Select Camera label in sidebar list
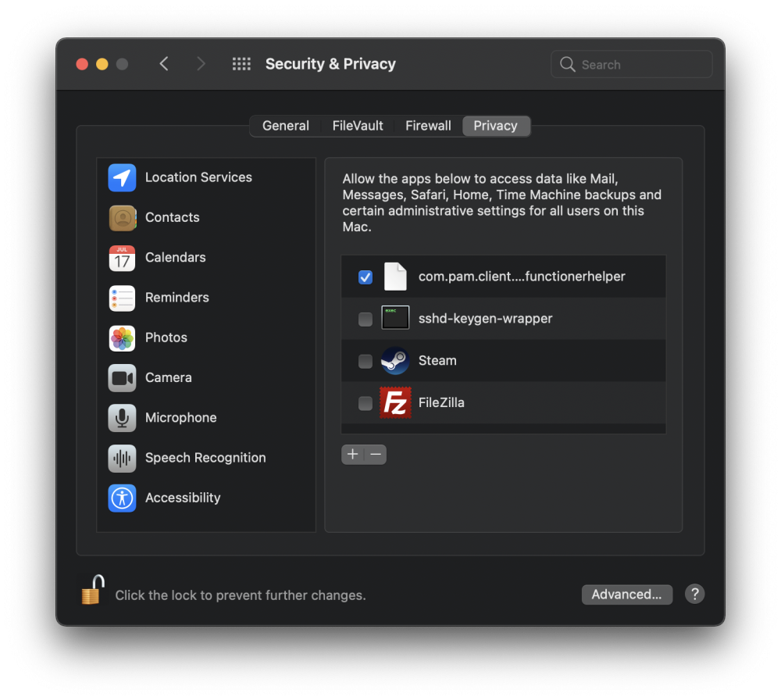 (169, 378)
